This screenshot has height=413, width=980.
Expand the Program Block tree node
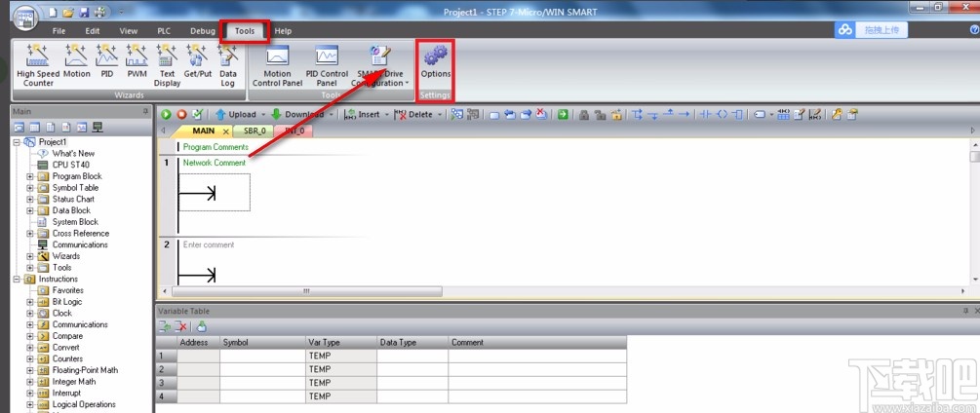pyautogui.click(x=29, y=176)
